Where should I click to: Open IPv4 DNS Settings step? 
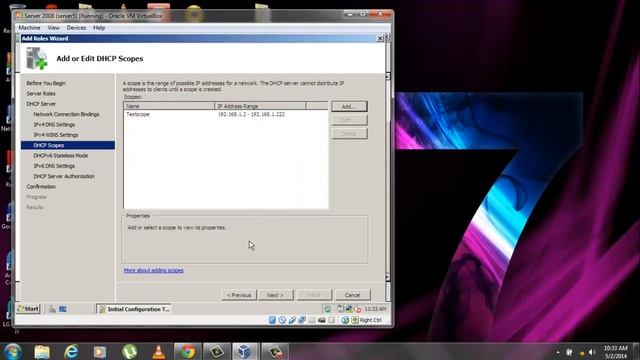54,124
